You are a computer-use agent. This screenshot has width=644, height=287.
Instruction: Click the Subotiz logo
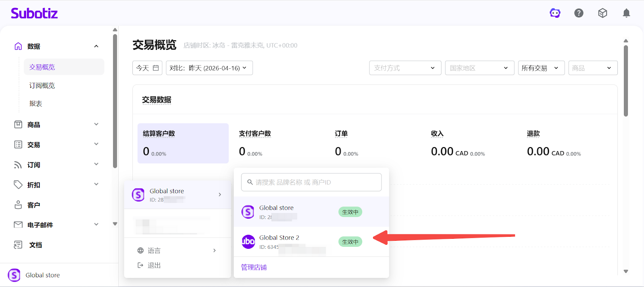pos(34,13)
